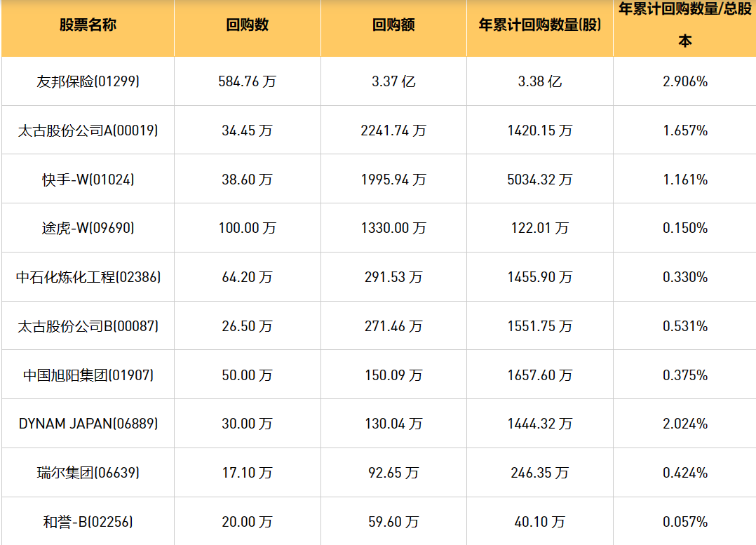Select the 太古股份公司B(00087) cell
756x545 pixels.
pyautogui.click(x=88, y=327)
